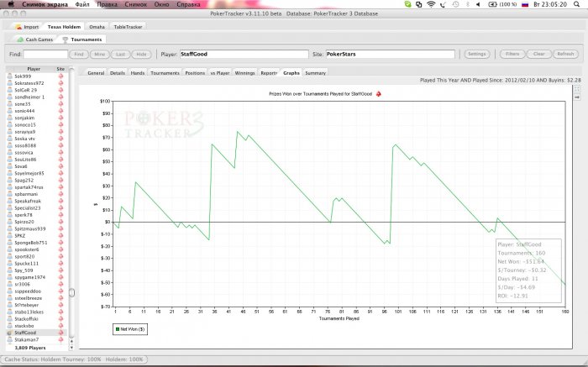Open the vs Player tab
This screenshot has width=588, height=367.
(220, 73)
